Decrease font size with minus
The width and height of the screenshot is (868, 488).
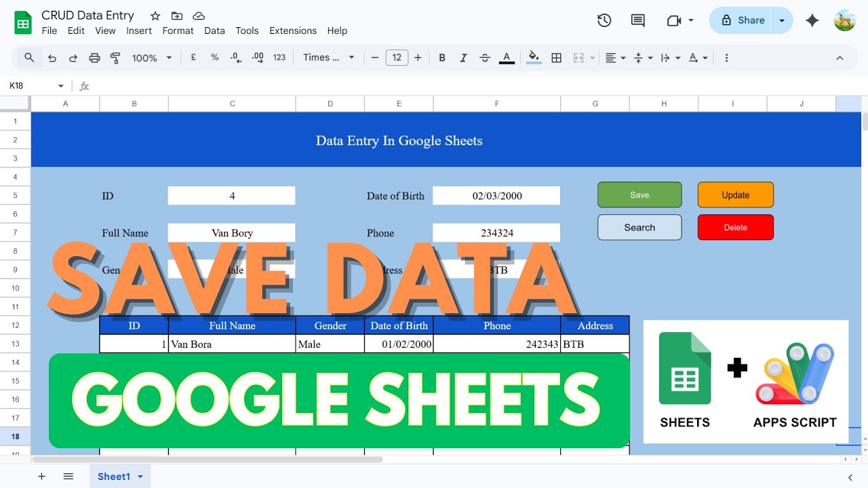pos(375,58)
